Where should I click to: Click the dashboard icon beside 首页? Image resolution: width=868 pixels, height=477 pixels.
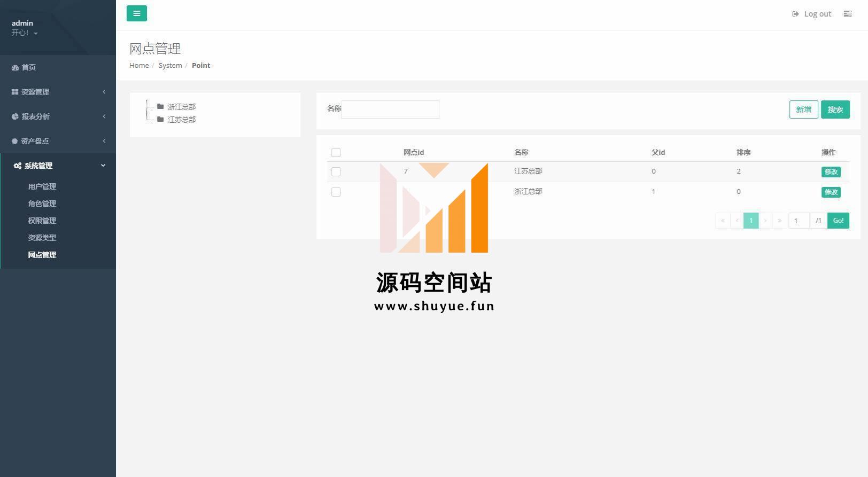(15, 68)
